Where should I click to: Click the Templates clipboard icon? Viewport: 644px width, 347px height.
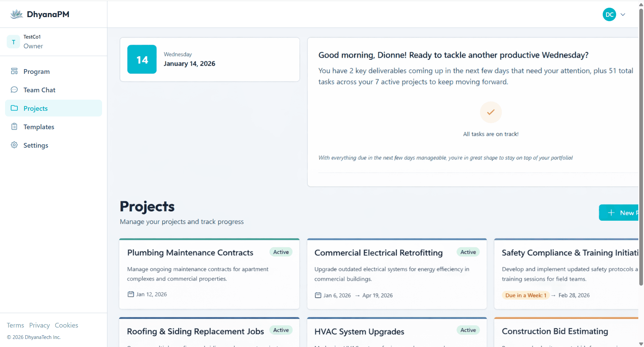[14, 127]
